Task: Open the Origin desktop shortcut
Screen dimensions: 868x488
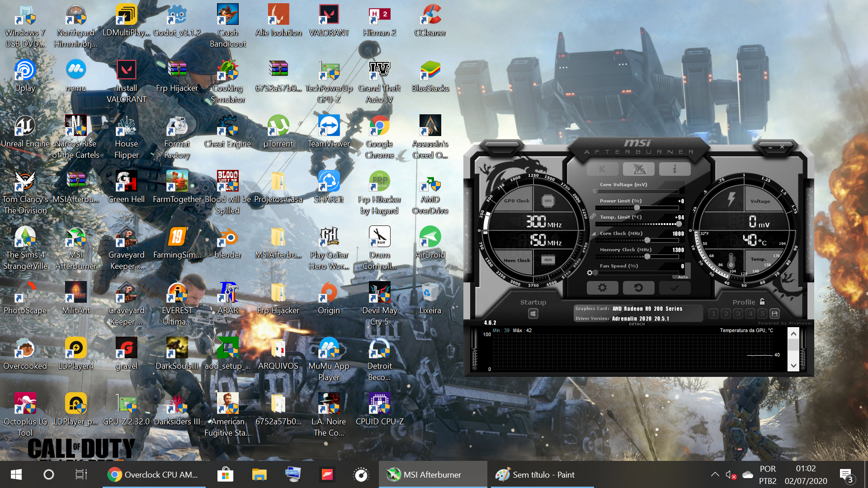Action: (329, 299)
